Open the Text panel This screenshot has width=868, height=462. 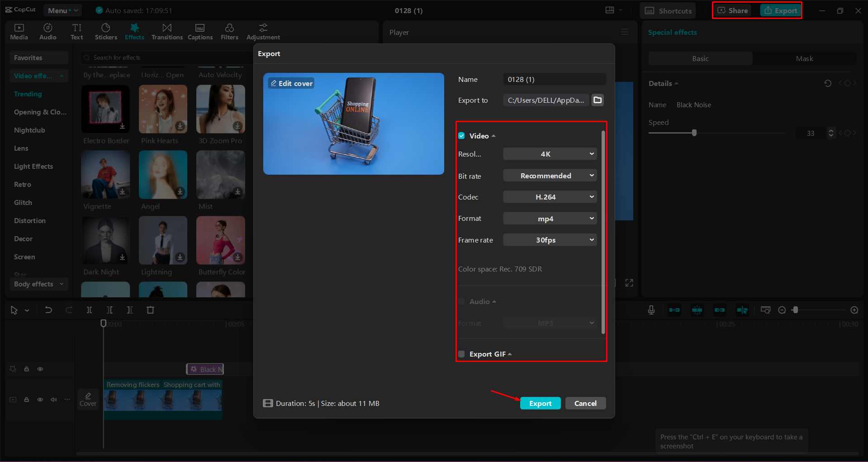pyautogui.click(x=77, y=32)
